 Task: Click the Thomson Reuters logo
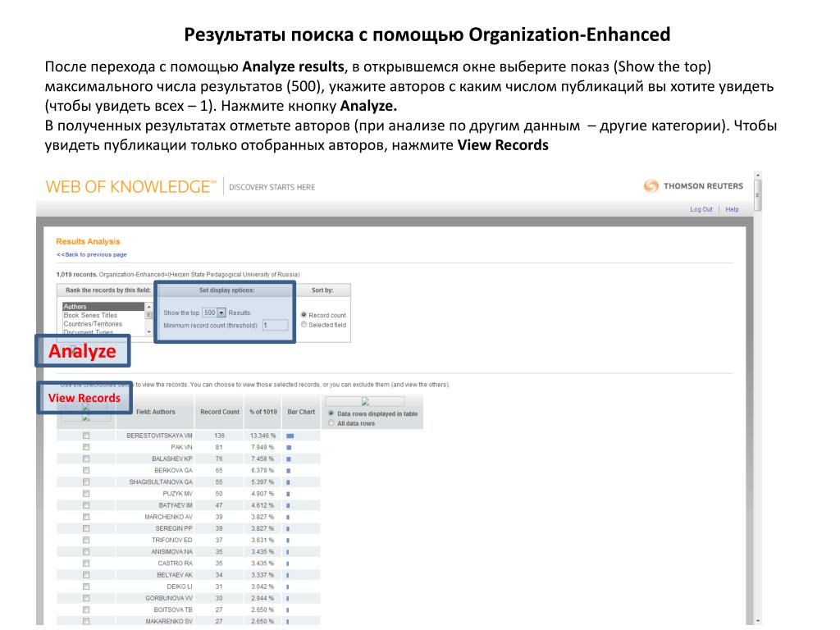(693, 186)
